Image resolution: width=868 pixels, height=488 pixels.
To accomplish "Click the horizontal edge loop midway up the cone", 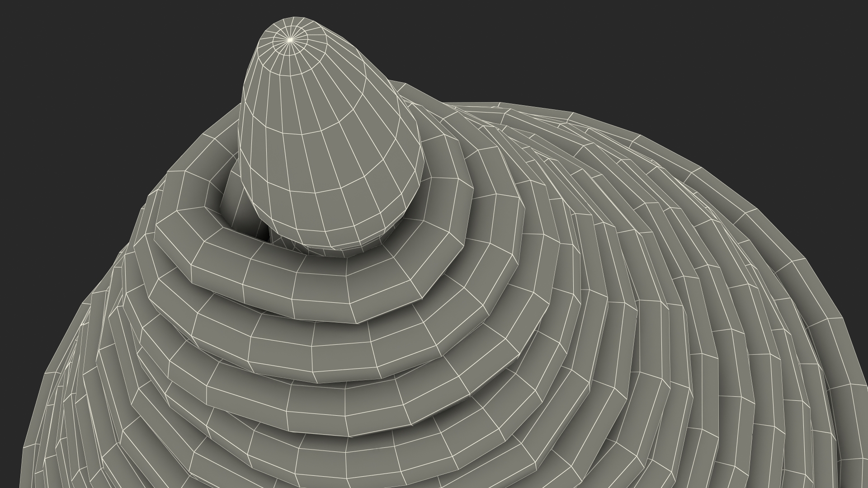I will click(x=316, y=132).
